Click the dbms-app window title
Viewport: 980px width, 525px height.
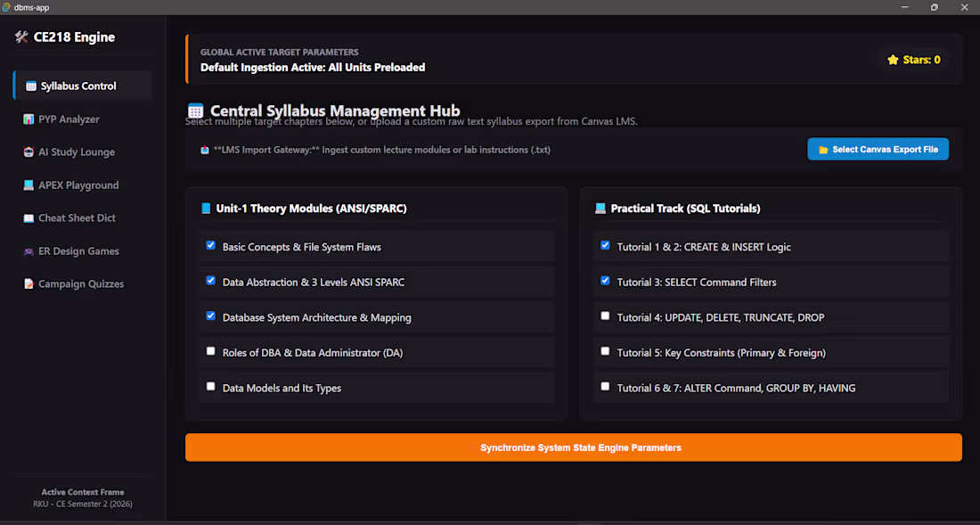(x=31, y=7)
